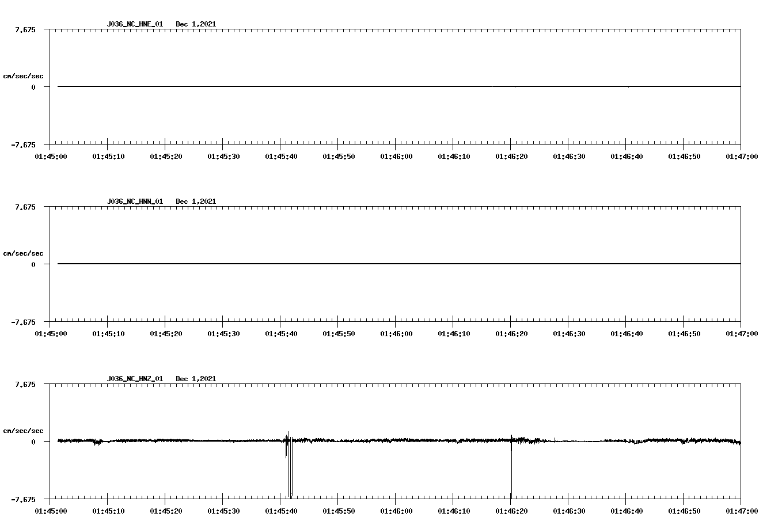Click the 01:46:00 time label under HNE plot
Viewport: 782px width, 532px height.
click(x=396, y=157)
